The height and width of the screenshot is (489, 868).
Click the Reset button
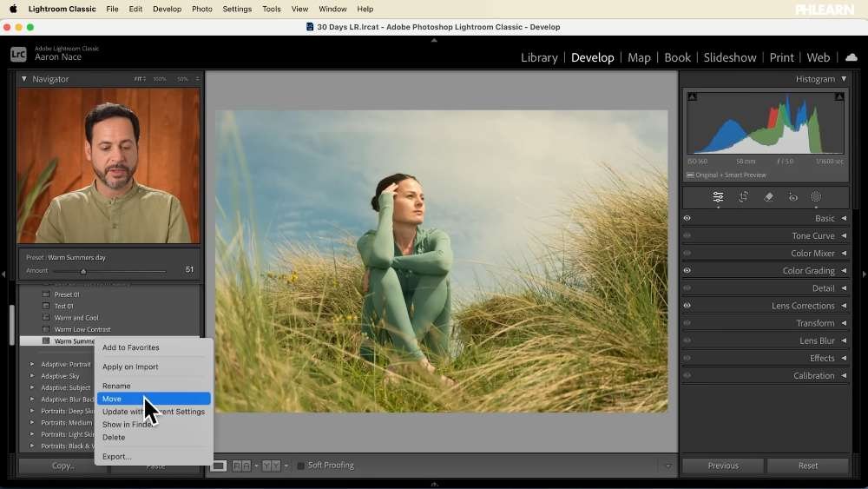[807, 466]
